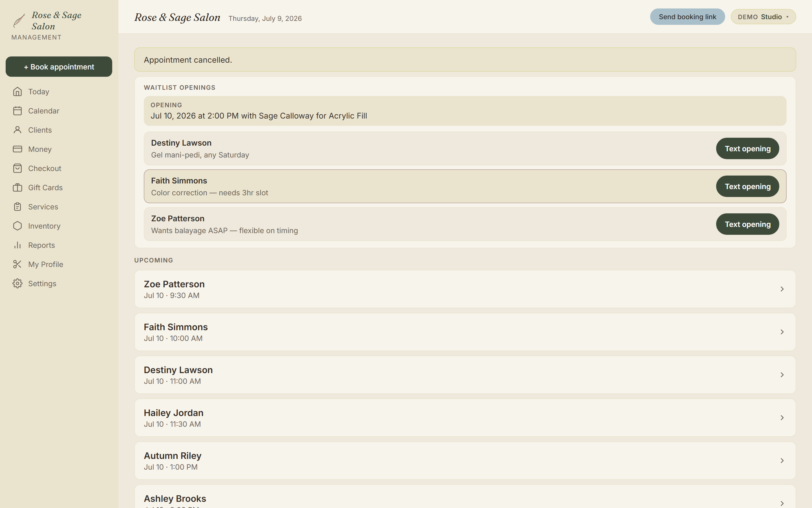812x508 pixels.
Task: Open the Faith Simmons upcoming appointment
Action: pyautogui.click(x=465, y=332)
